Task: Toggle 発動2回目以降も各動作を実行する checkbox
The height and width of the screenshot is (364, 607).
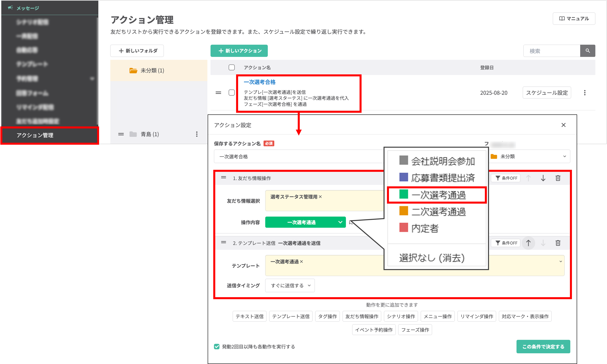Action: [217, 347]
